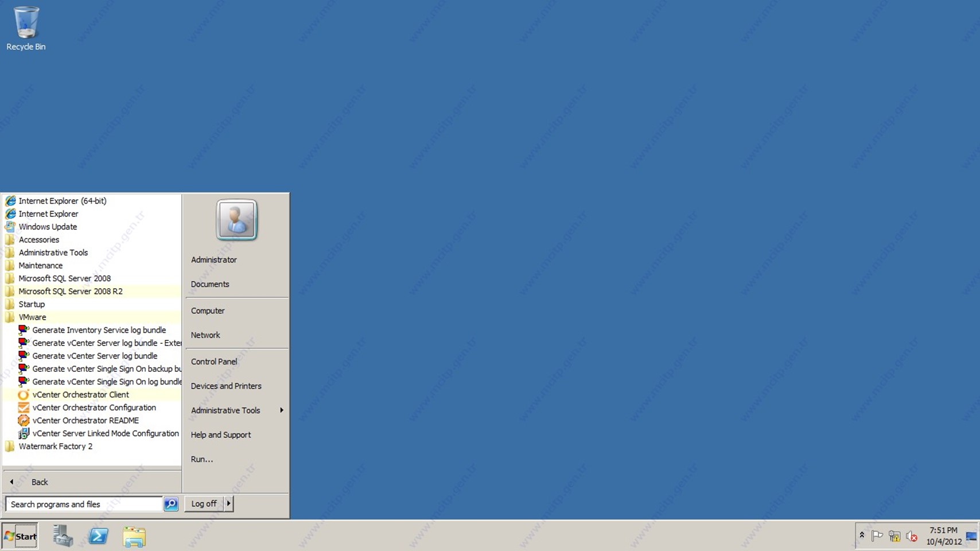Viewport: 980px width, 551px height.
Task: Click the Generate vCenter Server log bundle - Extended icon
Action: click(24, 343)
